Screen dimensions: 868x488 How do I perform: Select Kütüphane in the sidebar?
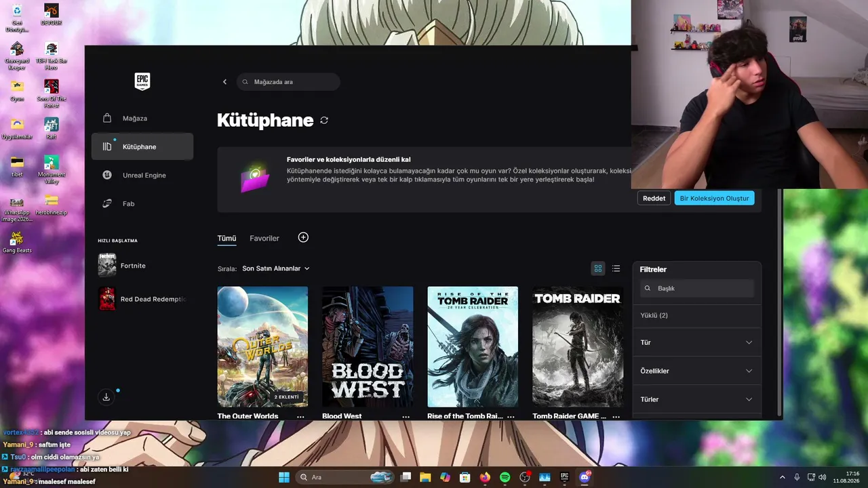tap(142, 146)
